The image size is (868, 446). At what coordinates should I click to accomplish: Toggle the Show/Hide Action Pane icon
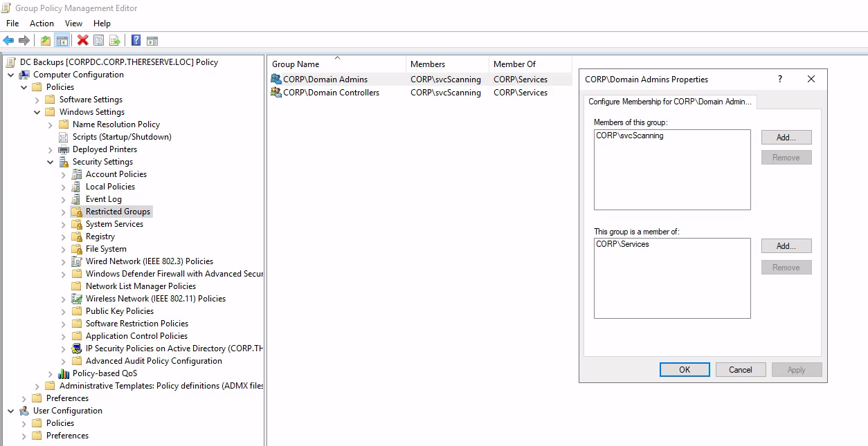pyautogui.click(x=152, y=41)
